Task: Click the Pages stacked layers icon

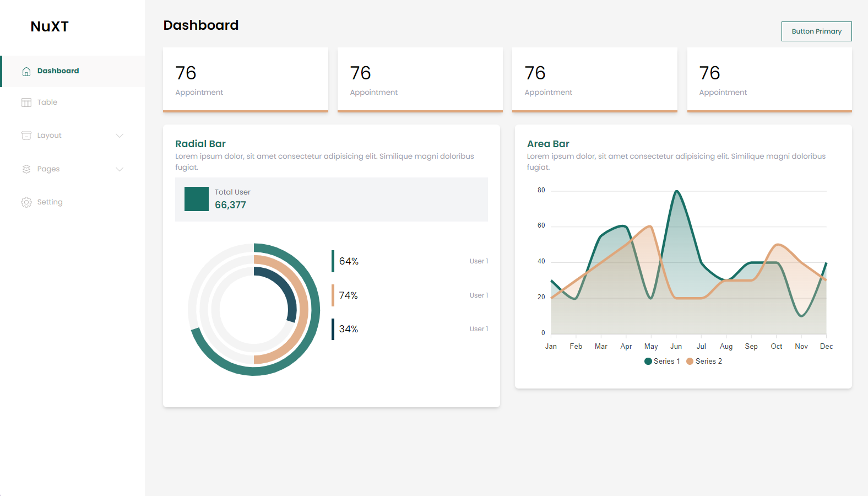Action: pyautogui.click(x=26, y=169)
